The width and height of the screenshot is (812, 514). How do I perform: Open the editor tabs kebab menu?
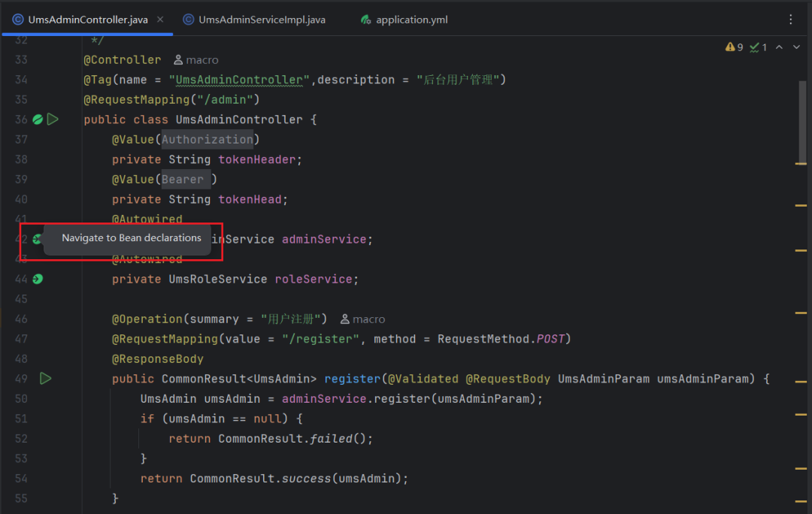click(790, 20)
